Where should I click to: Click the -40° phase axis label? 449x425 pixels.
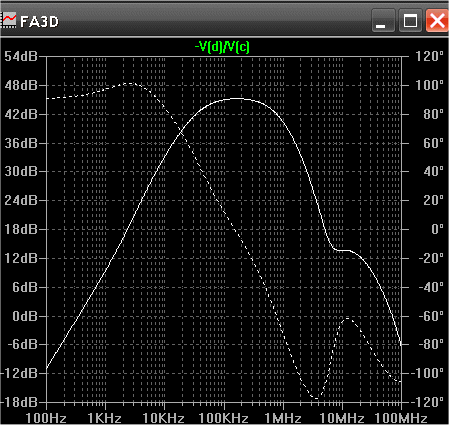click(431, 287)
